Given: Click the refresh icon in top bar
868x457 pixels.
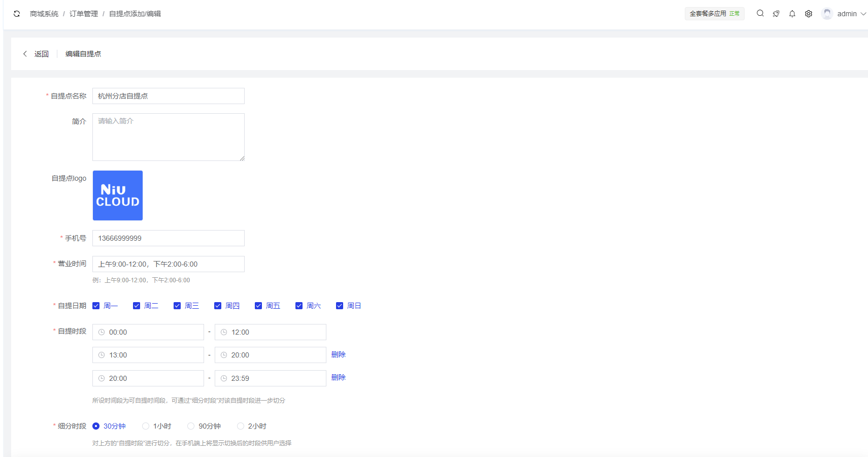Looking at the screenshot, I should [x=17, y=14].
